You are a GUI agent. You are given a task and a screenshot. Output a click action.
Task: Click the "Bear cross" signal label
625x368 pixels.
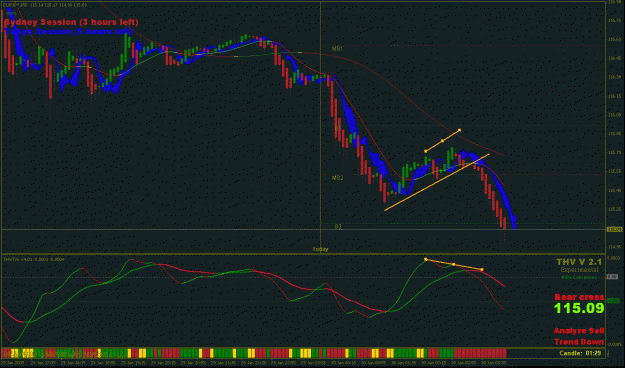coord(579,297)
